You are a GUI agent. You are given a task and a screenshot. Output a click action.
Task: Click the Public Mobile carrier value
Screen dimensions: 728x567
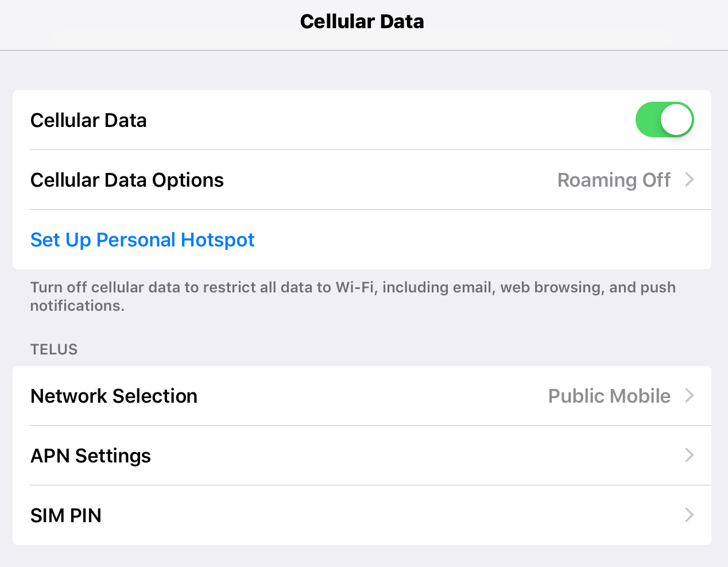(609, 396)
